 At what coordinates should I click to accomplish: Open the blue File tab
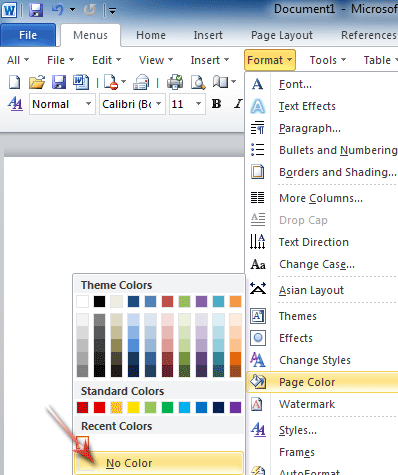(28, 35)
